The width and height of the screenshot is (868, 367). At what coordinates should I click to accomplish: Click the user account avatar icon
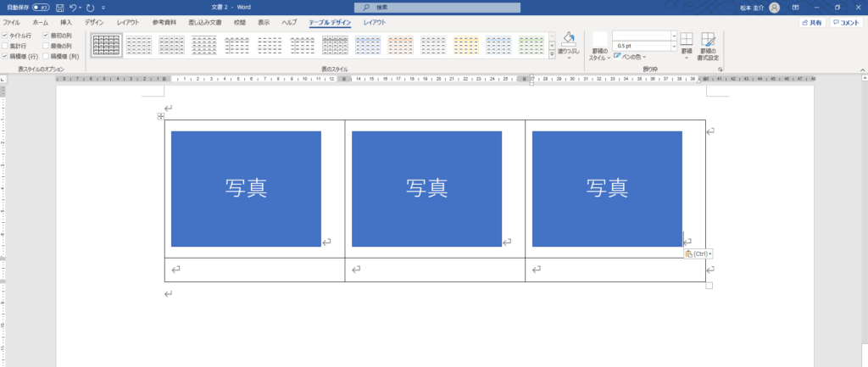click(775, 7)
